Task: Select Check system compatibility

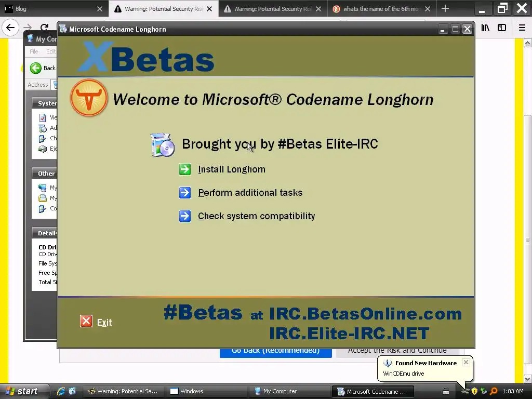Action: tap(257, 216)
